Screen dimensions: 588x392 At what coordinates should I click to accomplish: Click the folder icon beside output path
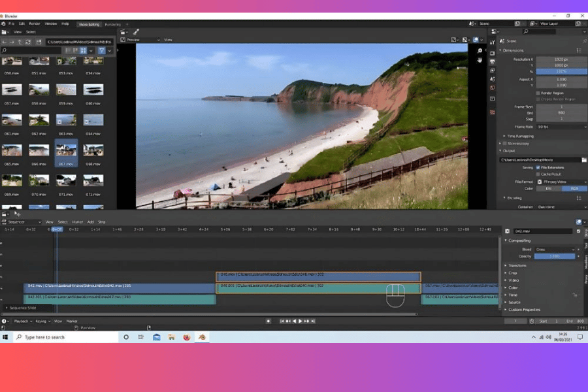coord(583,159)
